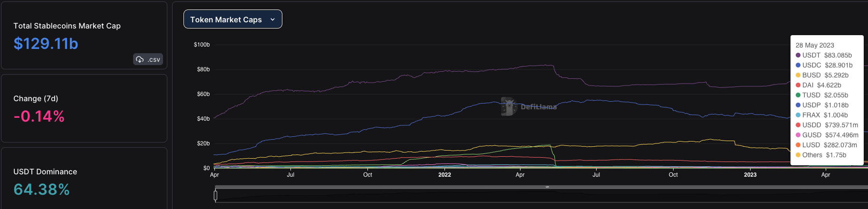Click the 2023 label on the x-axis
The width and height of the screenshot is (868, 209).
click(x=750, y=175)
